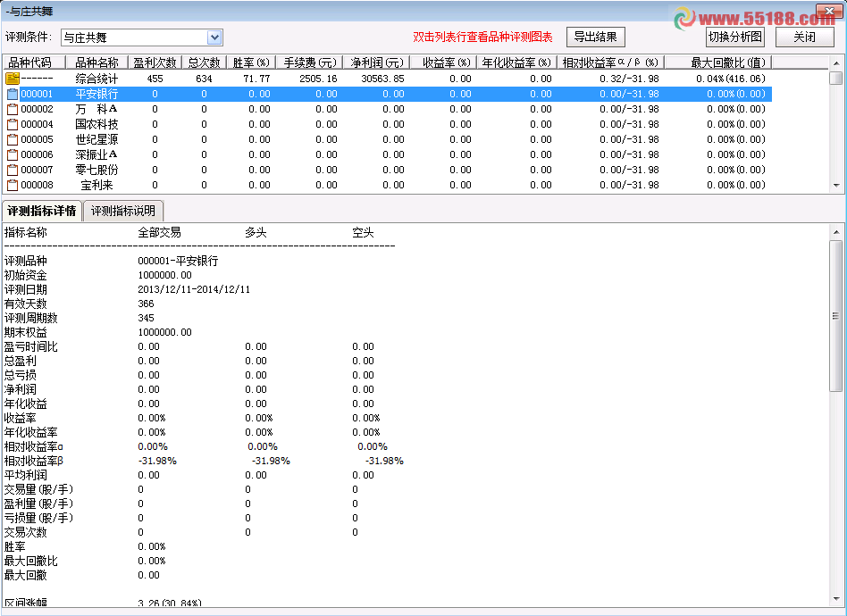This screenshot has width=847, height=616.
Task: Sort by the 盈利次数 column header
Action: click(155, 62)
